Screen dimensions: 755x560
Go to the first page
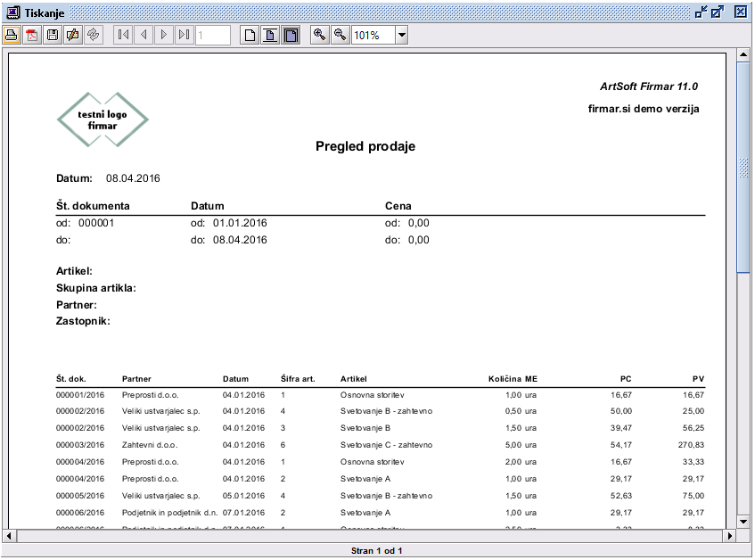(x=123, y=35)
